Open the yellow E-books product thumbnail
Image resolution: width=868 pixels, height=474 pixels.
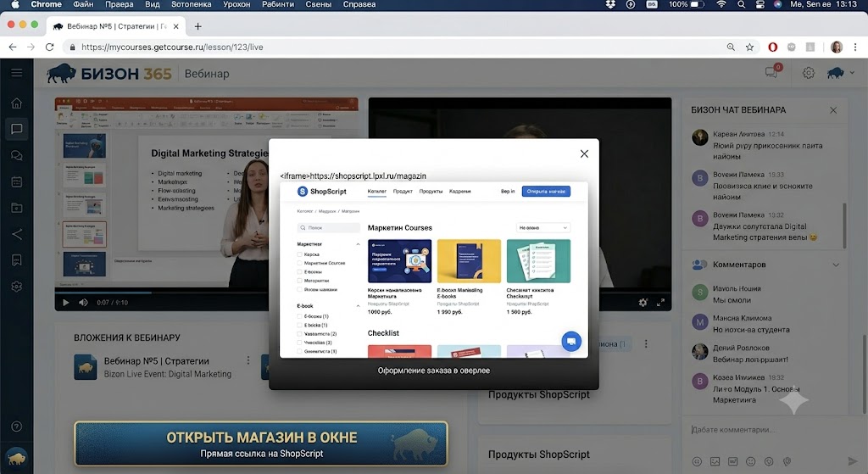click(x=469, y=261)
